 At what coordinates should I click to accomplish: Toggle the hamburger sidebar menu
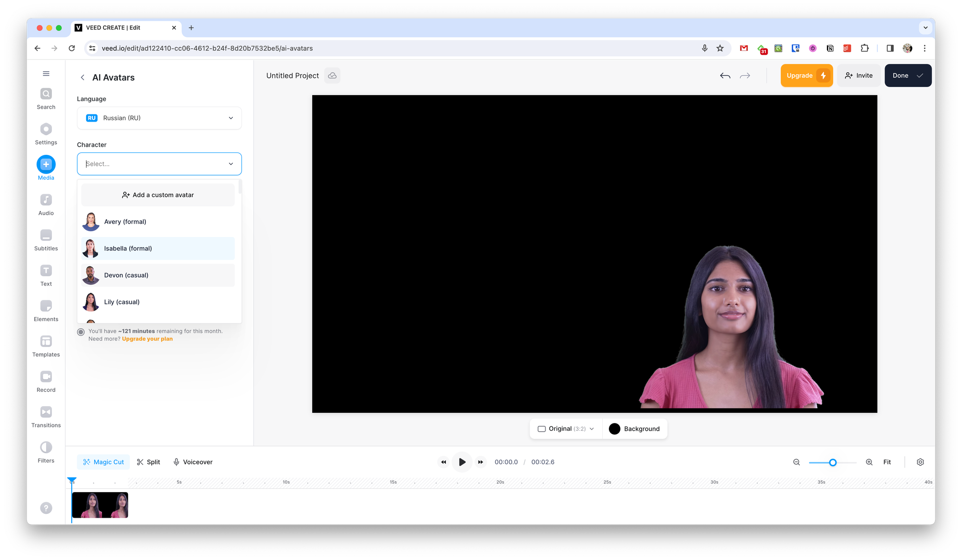click(x=46, y=74)
